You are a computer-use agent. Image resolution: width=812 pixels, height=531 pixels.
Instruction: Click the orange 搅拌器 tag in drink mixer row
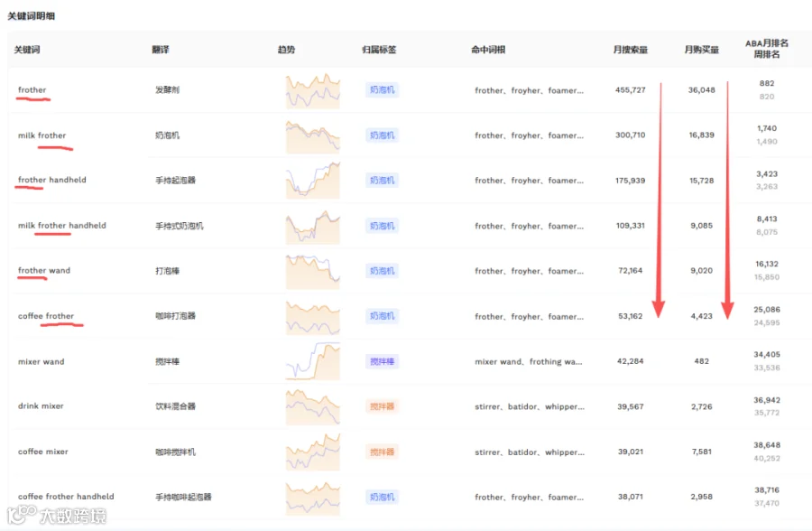click(383, 406)
